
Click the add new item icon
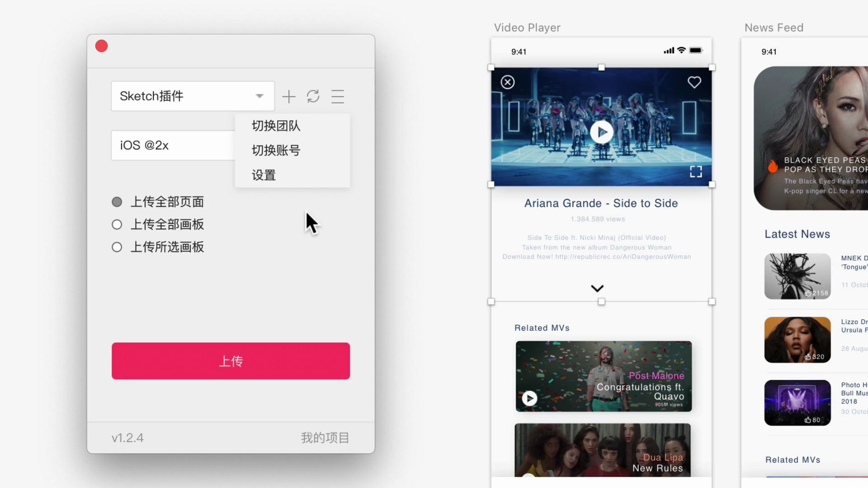point(288,97)
